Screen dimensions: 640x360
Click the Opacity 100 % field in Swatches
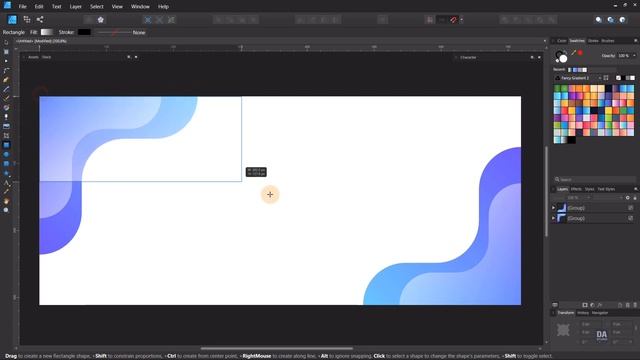pos(623,56)
